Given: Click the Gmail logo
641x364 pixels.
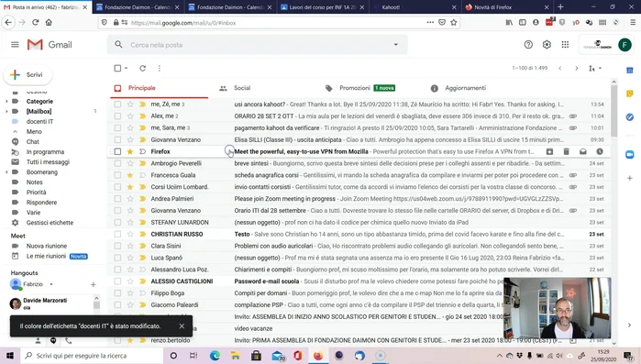Looking at the screenshot, I should point(50,45).
